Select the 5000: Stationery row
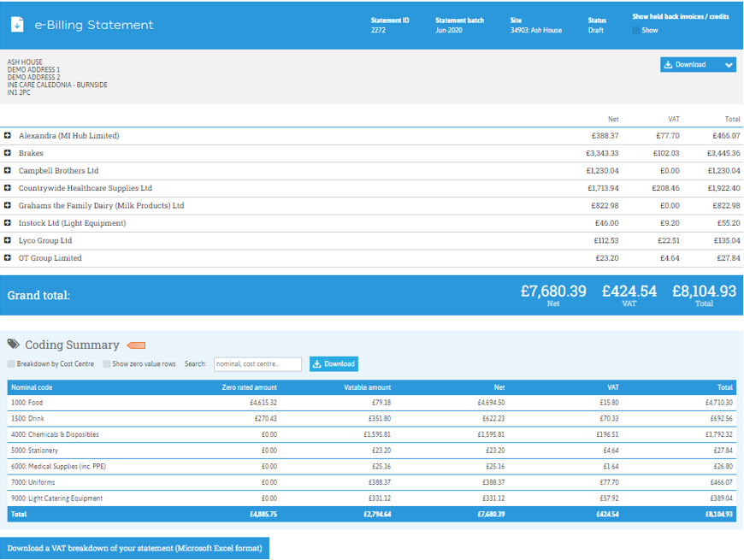The image size is (744, 560). coord(371,451)
